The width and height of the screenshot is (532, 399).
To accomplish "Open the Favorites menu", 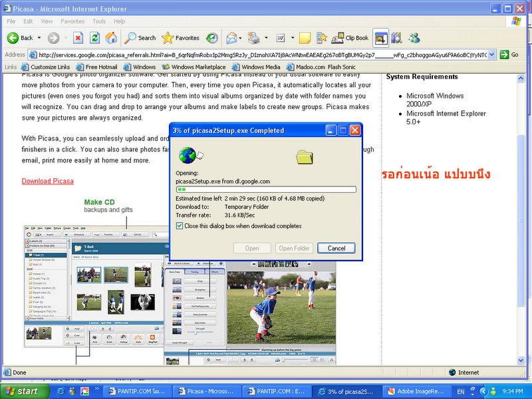I will (x=72, y=21).
